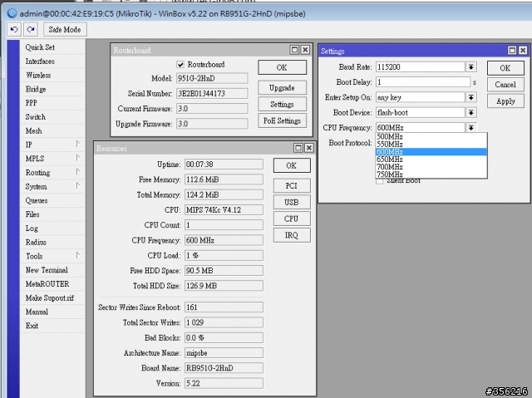
Task: Open PoE Settings button
Action: pyautogui.click(x=282, y=120)
